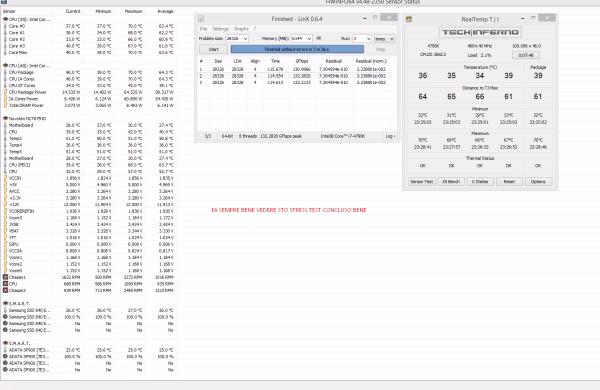This screenshot has width=600, height=390.
Task: Open the Settings menu in LinX
Action: [220, 29]
